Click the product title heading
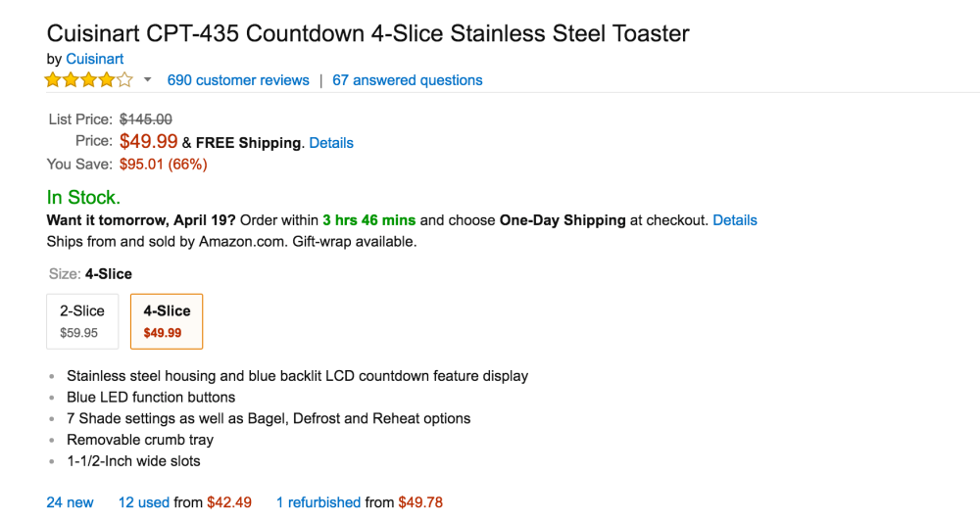 point(367,33)
